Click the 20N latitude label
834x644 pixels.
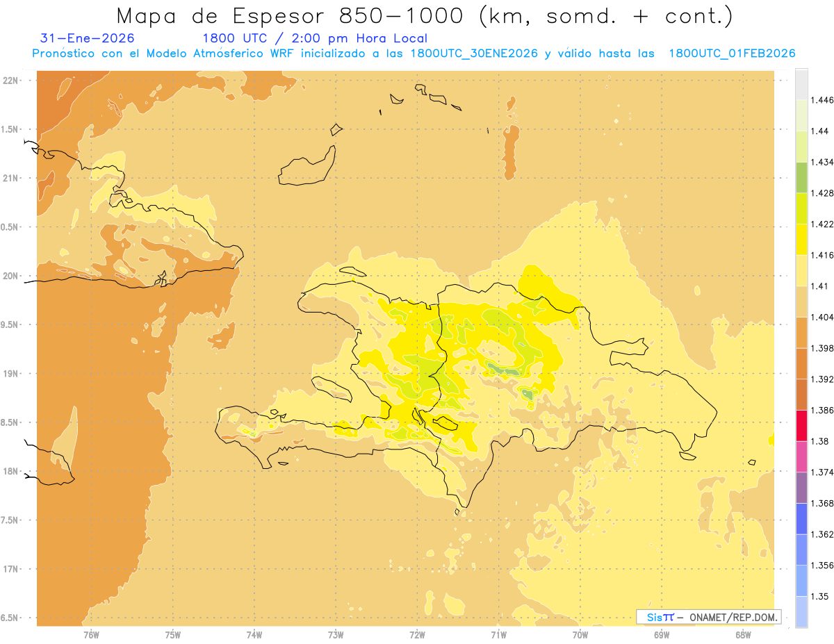[12, 276]
